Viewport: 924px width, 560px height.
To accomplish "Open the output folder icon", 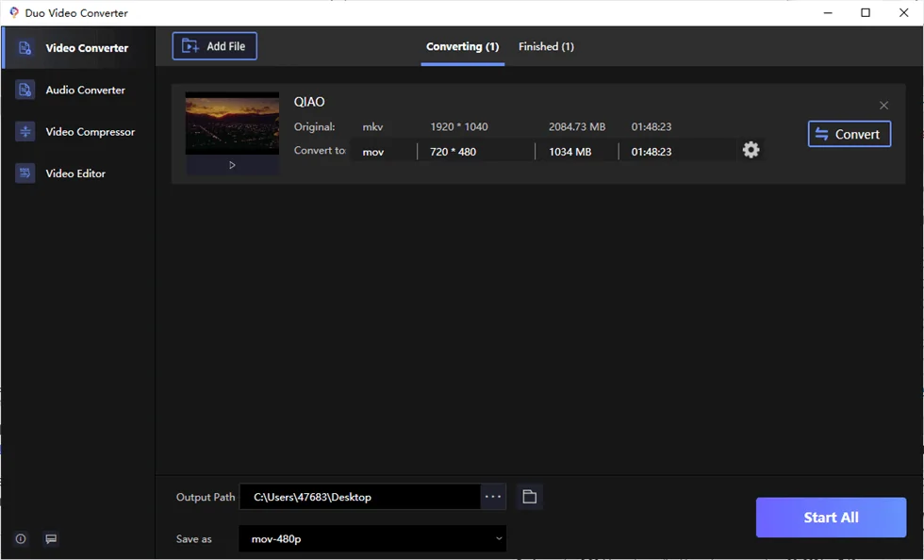I will 528,496.
